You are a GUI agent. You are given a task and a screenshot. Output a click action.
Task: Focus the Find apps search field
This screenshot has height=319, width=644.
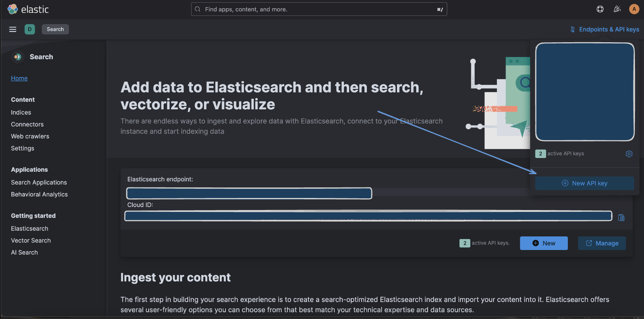[319, 9]
